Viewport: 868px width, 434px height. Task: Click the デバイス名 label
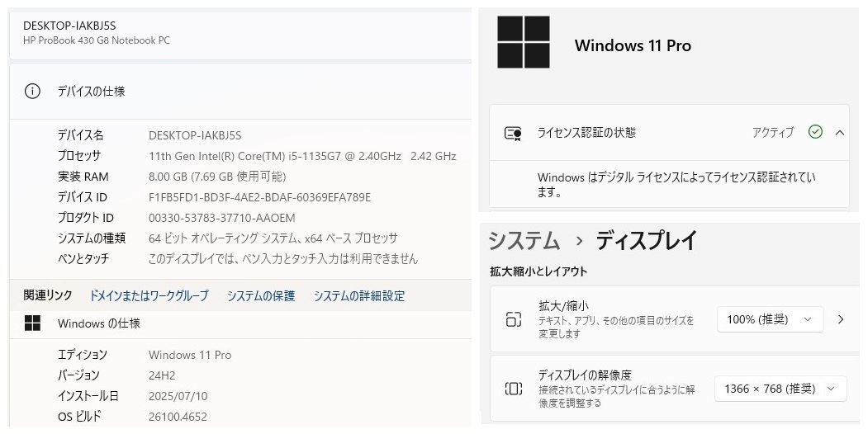(x=80, y=135)
